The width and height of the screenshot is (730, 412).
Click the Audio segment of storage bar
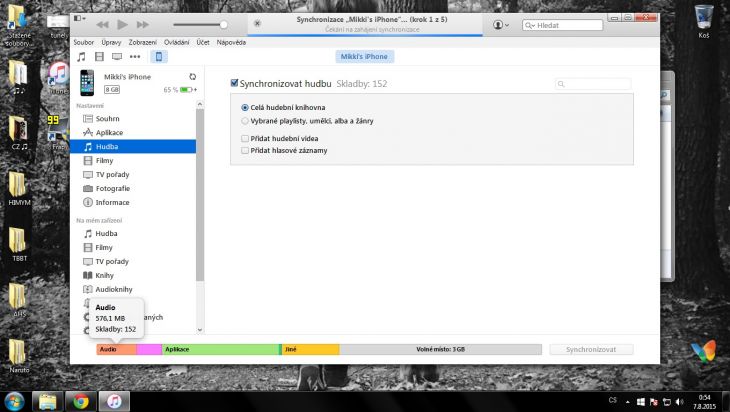pos(116,349)
